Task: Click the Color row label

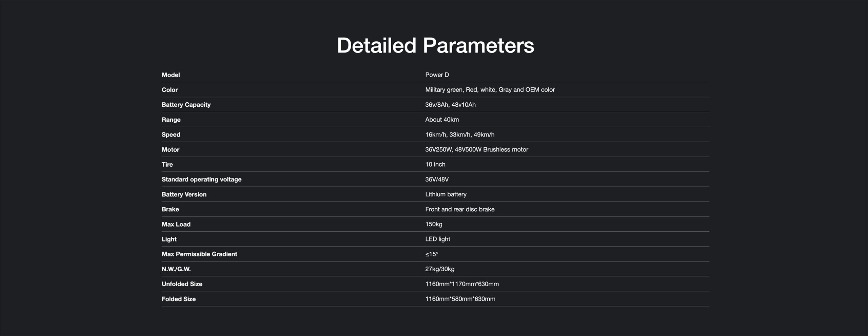Action: click(170, 90)
